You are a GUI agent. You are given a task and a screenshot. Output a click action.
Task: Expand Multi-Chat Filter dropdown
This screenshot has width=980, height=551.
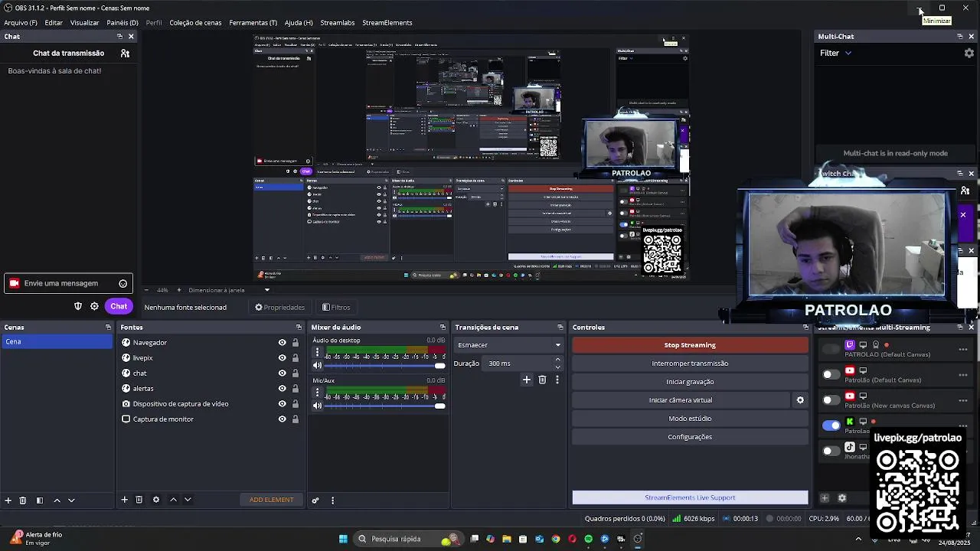click(x=836, y=53)
